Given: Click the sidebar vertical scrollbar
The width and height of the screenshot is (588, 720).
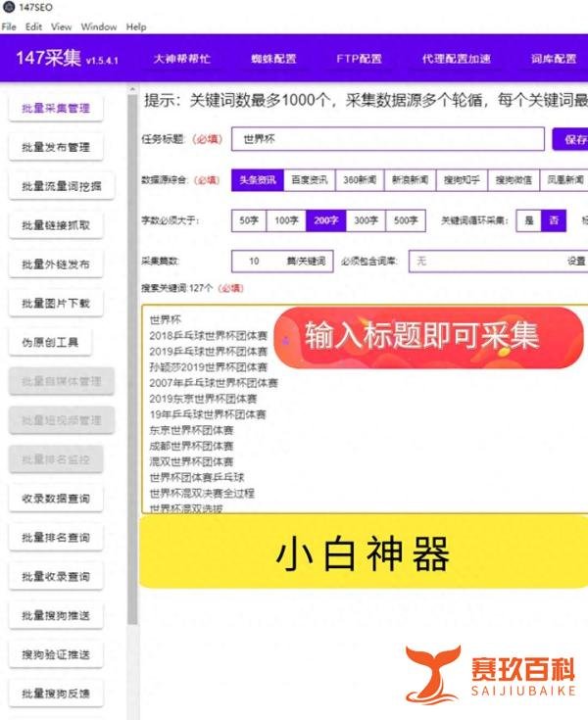Looking at the screenshot, I should point(132,359).
